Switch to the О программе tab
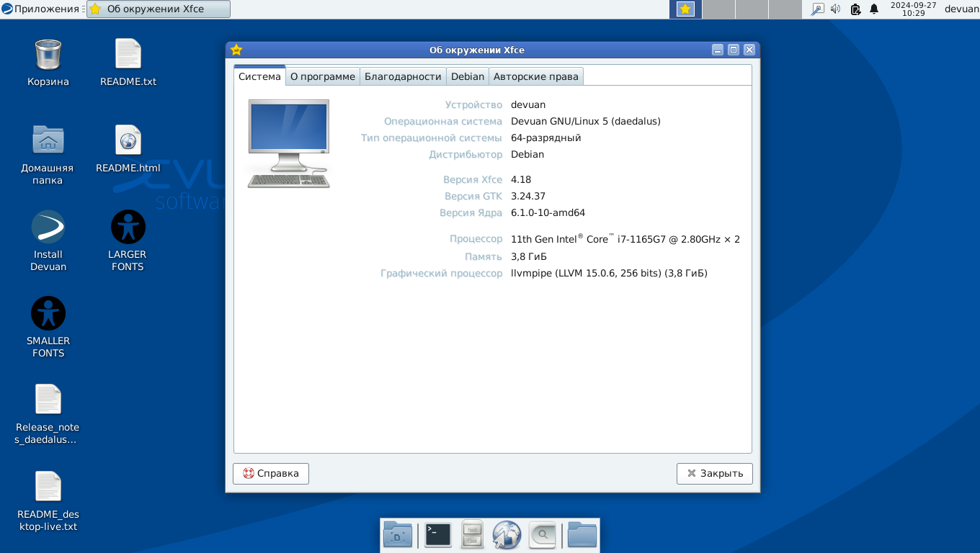980x553 pixels. [x=323, y=76]
